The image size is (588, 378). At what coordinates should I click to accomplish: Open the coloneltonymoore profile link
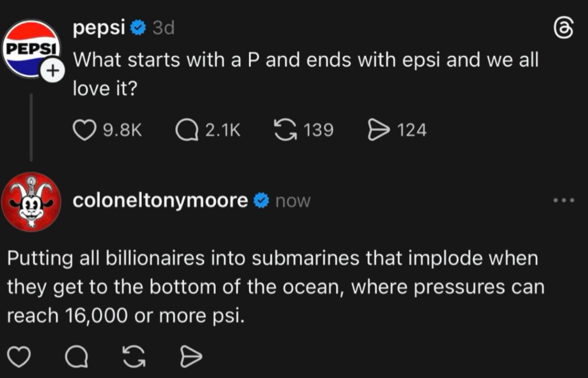click(160, 201)
